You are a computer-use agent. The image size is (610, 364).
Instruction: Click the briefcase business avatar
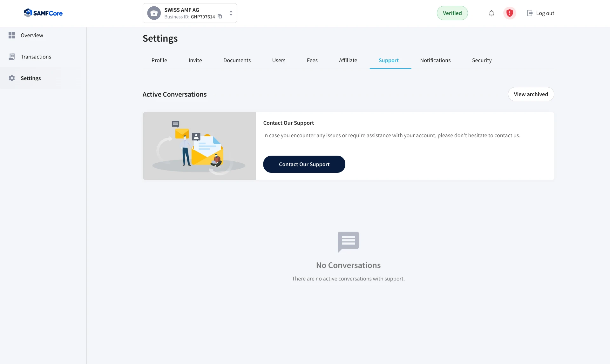[154, 13]
